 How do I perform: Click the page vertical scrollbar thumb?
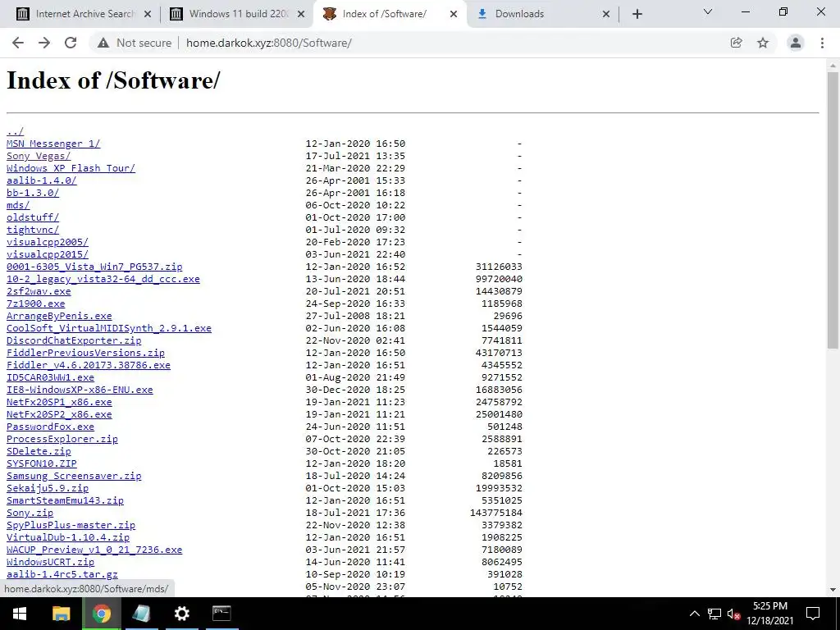833,210
